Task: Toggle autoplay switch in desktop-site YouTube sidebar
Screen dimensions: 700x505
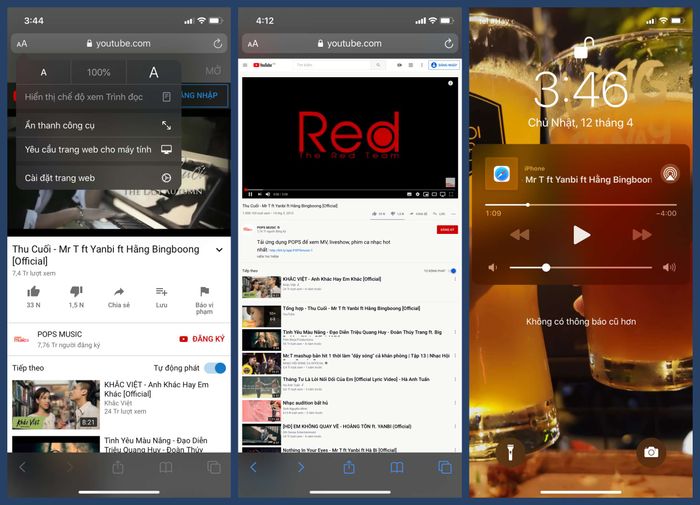Action: 452,271
